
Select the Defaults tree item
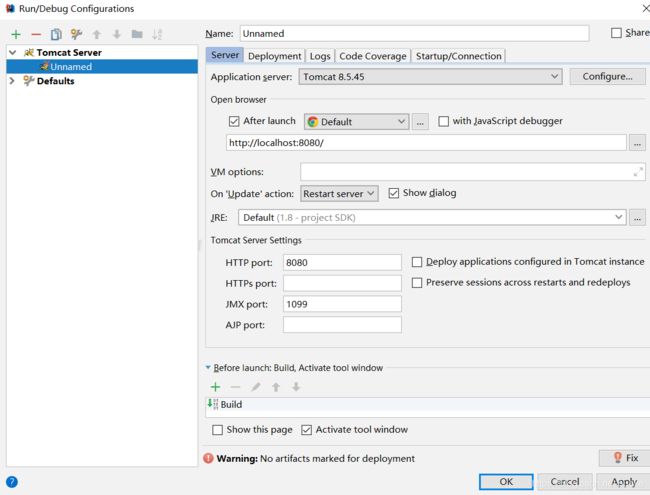[55, 81]
